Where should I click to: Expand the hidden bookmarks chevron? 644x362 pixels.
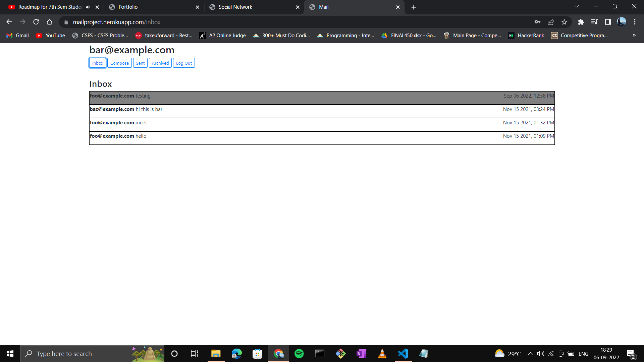pos(634,35)
